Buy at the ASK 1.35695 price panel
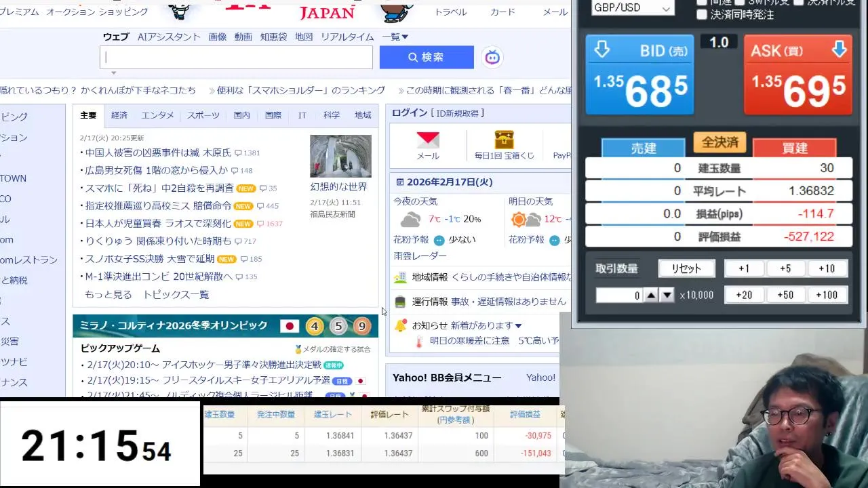The height and width of the screenshot is (488, 868). tap(798, 75)
